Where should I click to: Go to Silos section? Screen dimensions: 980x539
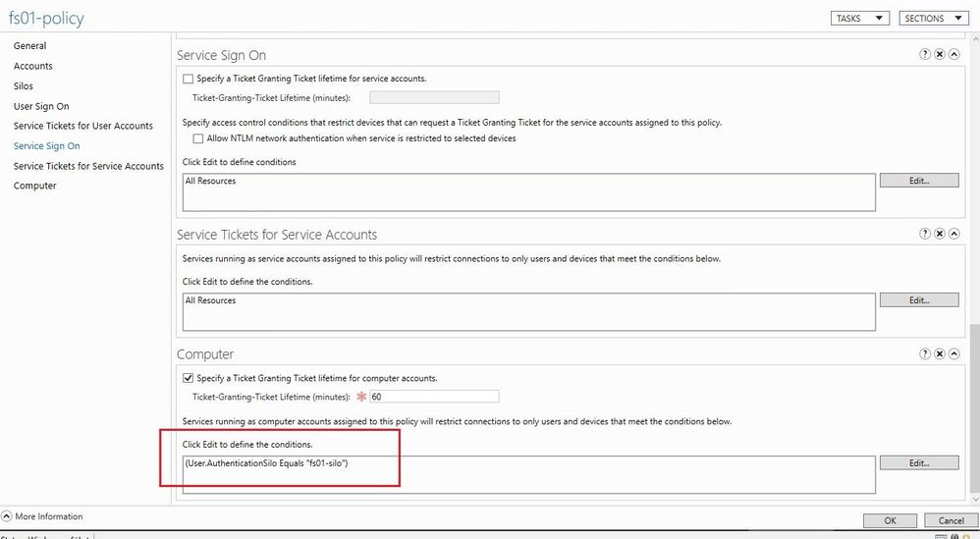pos(24,85)
